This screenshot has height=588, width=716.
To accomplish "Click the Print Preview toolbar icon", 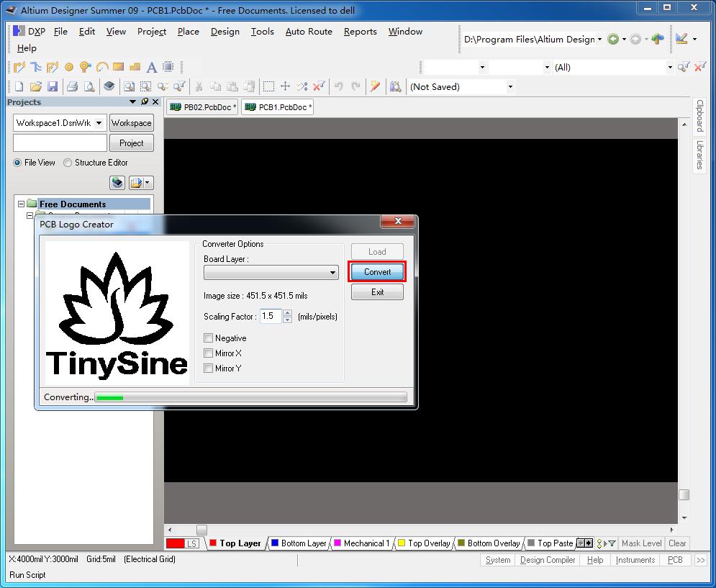I will point(89,86).
